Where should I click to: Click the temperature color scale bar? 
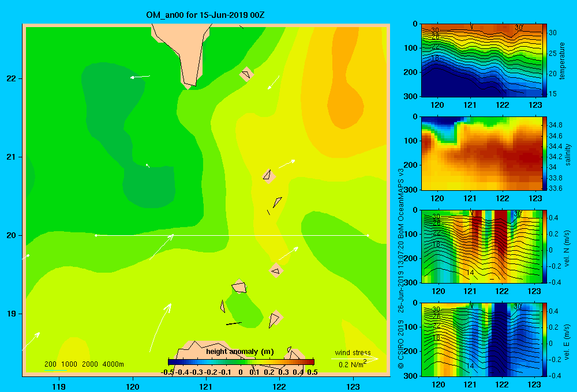[545, 61]
